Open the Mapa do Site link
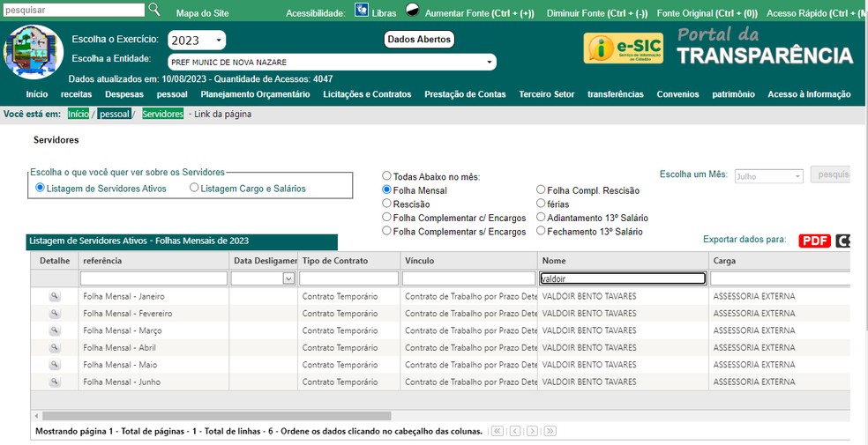This screenshot has width=868, height=445. click(203, 13)
